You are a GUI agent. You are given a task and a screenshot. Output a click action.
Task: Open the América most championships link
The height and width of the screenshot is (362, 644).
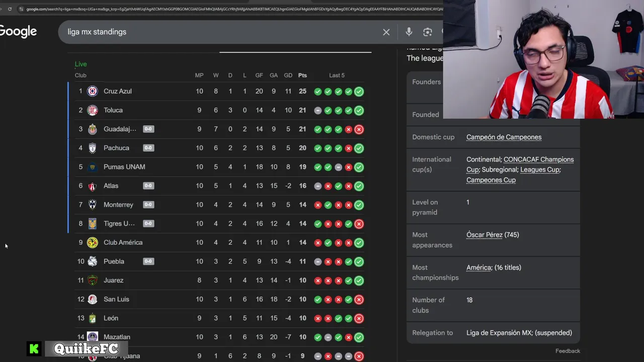click(x=478, y=267)
